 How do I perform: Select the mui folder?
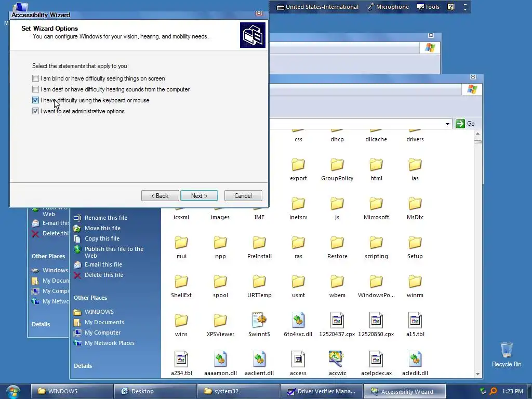(181, 248)
